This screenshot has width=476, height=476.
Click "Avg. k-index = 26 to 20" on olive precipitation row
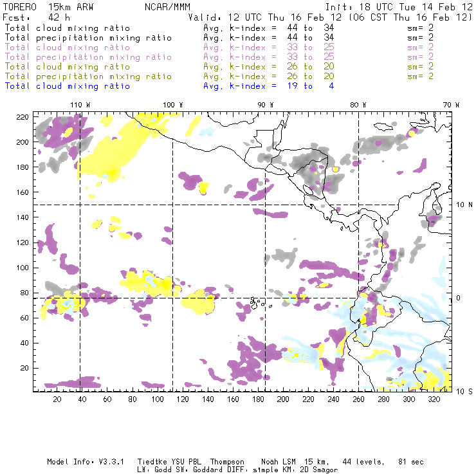pos(269,76)
